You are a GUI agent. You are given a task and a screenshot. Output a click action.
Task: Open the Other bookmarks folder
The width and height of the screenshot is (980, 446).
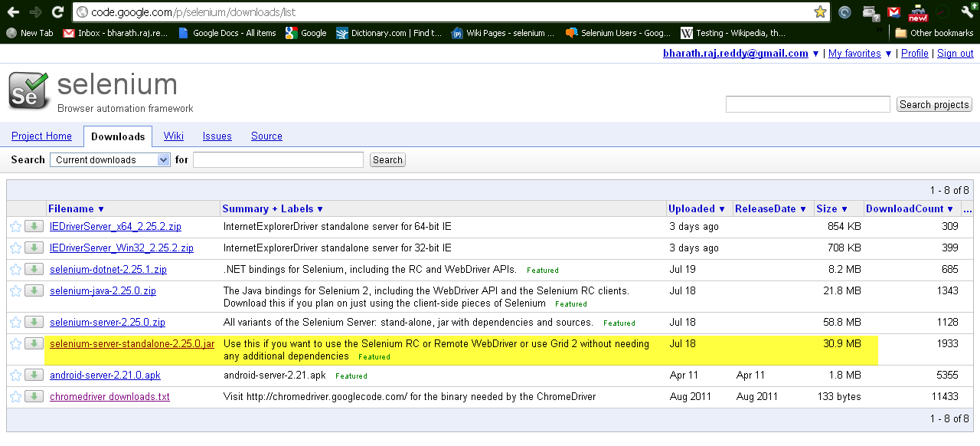click(x=934, y=33)
